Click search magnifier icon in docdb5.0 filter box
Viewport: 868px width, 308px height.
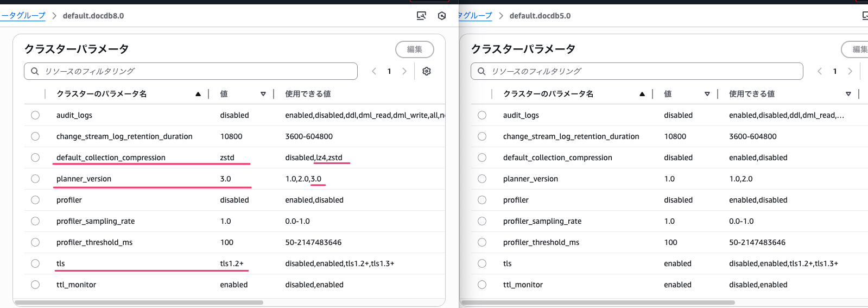(x=481, y=71)
